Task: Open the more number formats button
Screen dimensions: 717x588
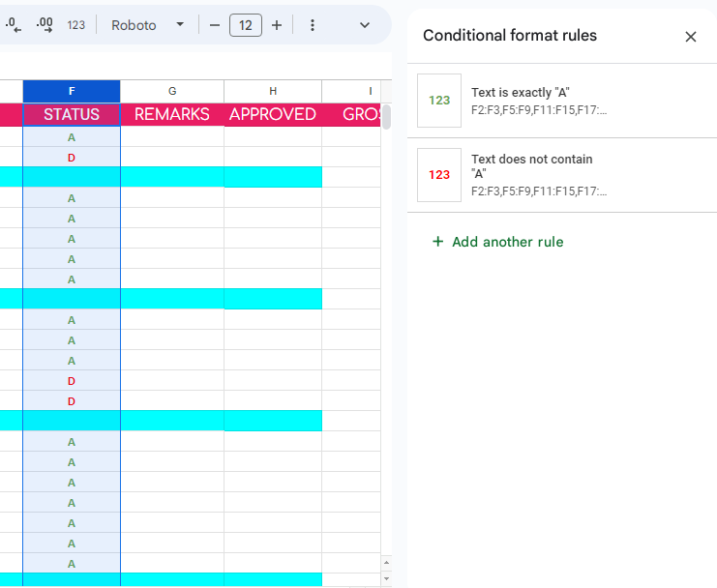Action: pos(76,25)
